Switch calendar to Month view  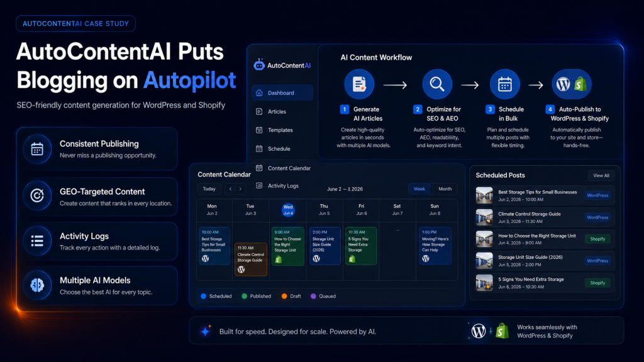445,189
